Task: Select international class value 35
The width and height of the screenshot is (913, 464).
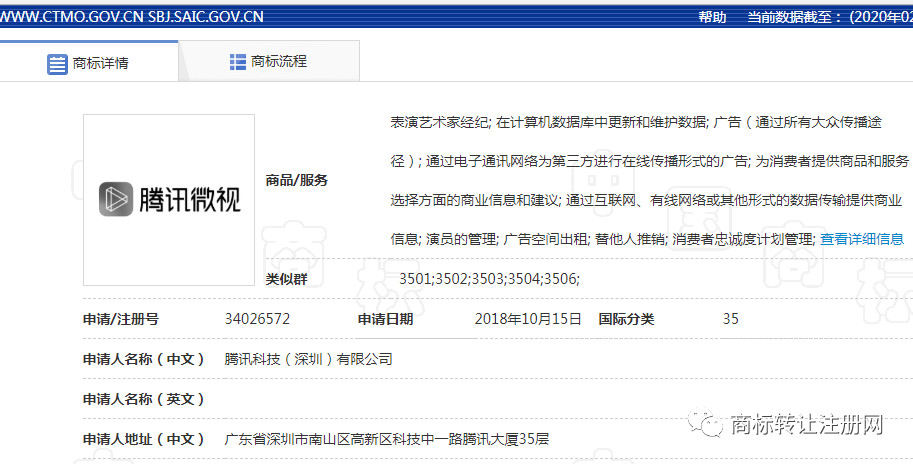Action: click(731, 319)
